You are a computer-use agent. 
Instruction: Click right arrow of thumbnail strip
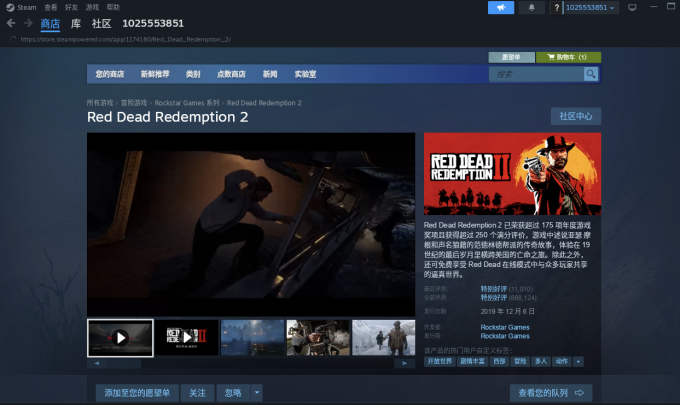tap(405, 363)
